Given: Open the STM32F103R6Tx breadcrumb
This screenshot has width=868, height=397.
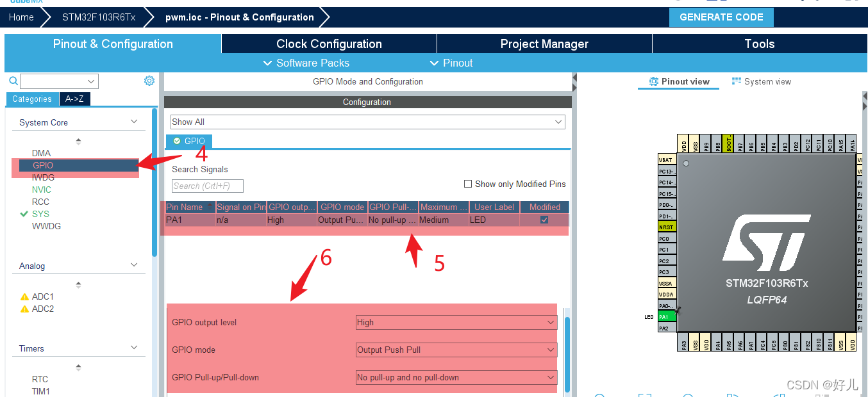Looking at the screenshot, I should 99,17.
